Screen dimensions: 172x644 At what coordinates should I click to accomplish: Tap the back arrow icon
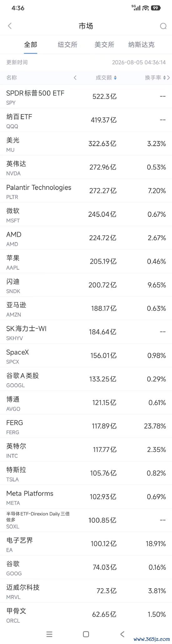[x=10, y=26]
